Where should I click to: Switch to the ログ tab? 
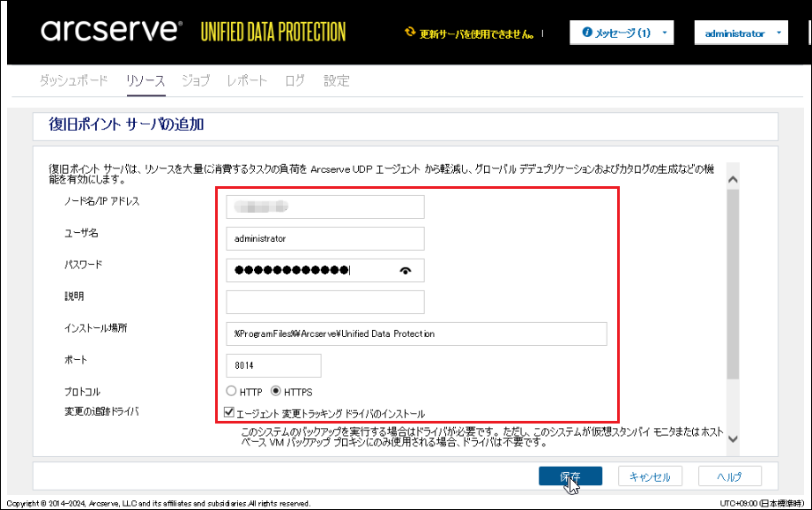(x=295, y=80)
